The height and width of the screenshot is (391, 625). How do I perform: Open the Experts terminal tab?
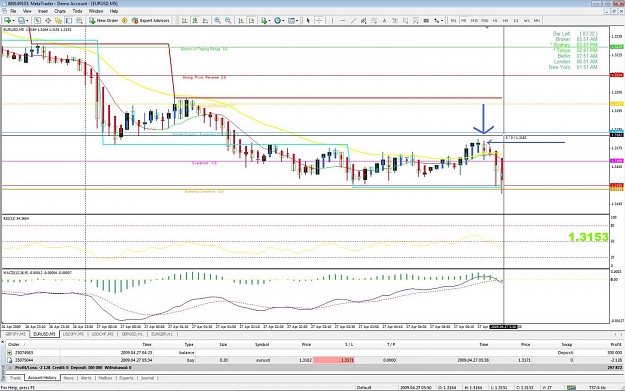coord(126,378)
